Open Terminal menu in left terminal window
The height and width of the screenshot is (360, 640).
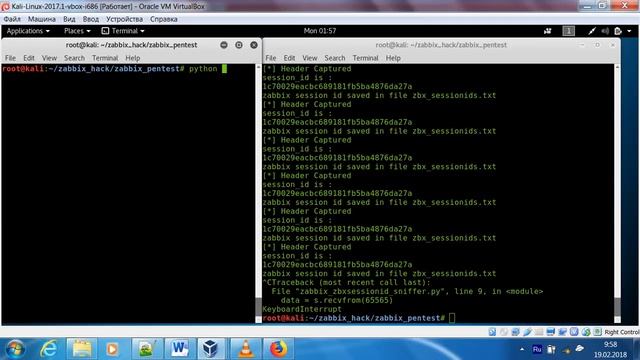(x=105, y=58)
